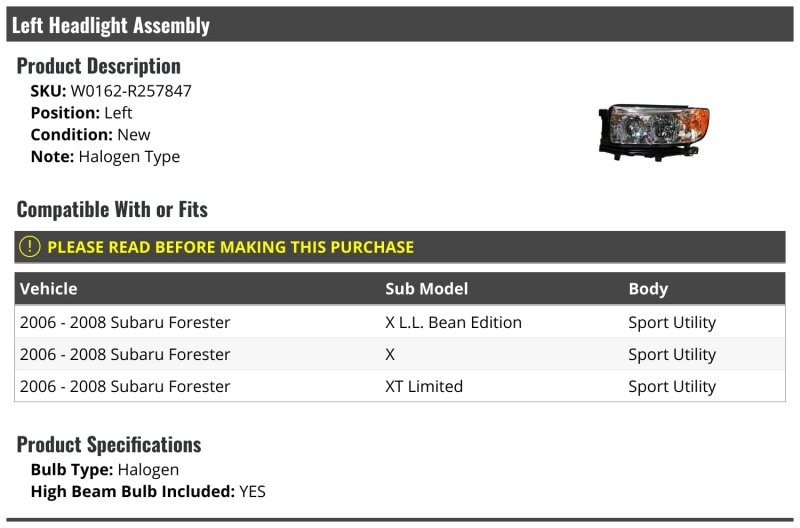Click the Condition New text line

point(90,134)
